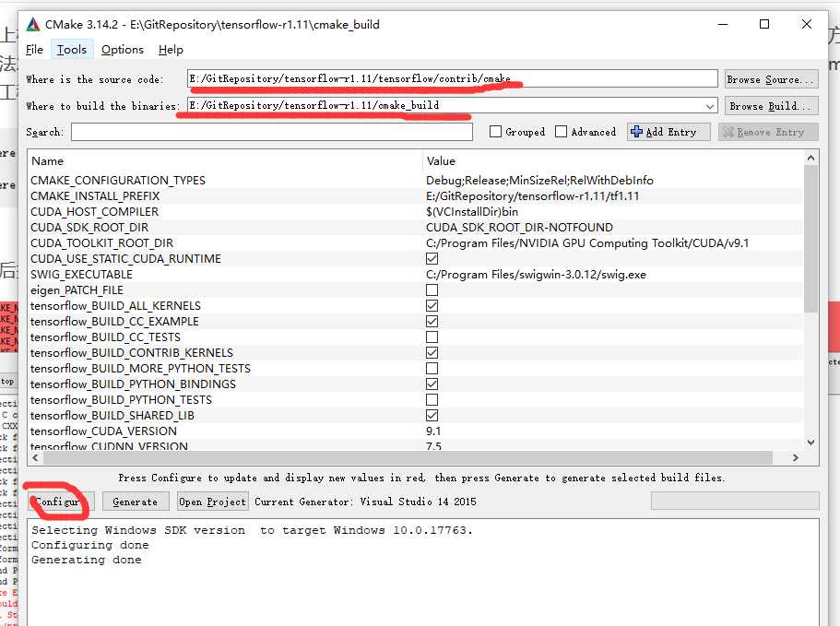Check tensorflow_BUILD_CC_TESTS checkbox
Screen dimensions: 840x626
(x=432, y=337)
